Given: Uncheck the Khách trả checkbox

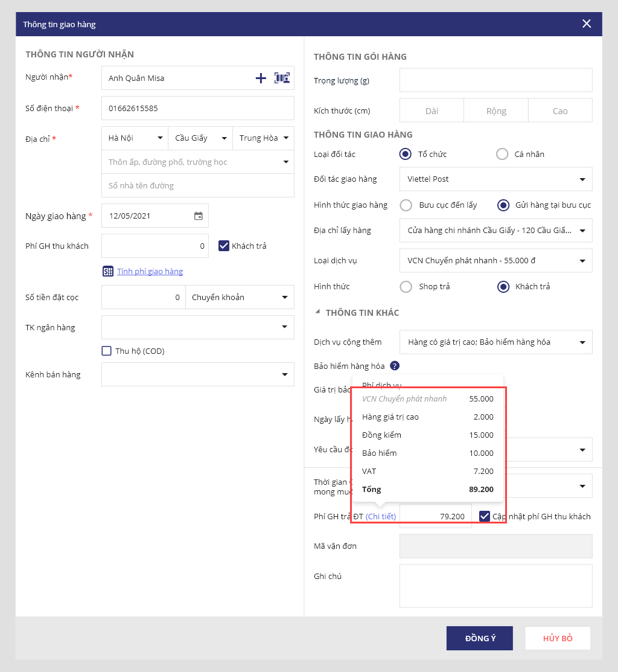Looking at the screenshot, I should 224,246.
